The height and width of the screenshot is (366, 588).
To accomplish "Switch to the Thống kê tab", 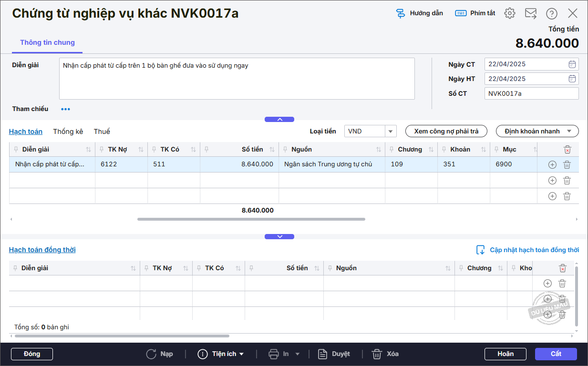I will 68,132.
